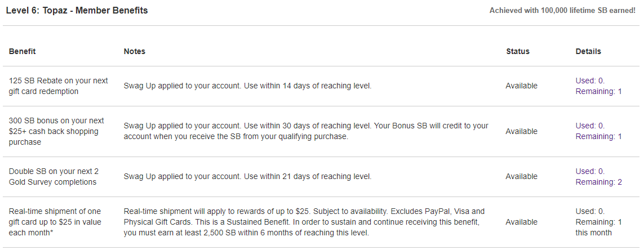Click Available status of Double SB row
This screenshot has height=250, width=644.
tap(521, 176)
